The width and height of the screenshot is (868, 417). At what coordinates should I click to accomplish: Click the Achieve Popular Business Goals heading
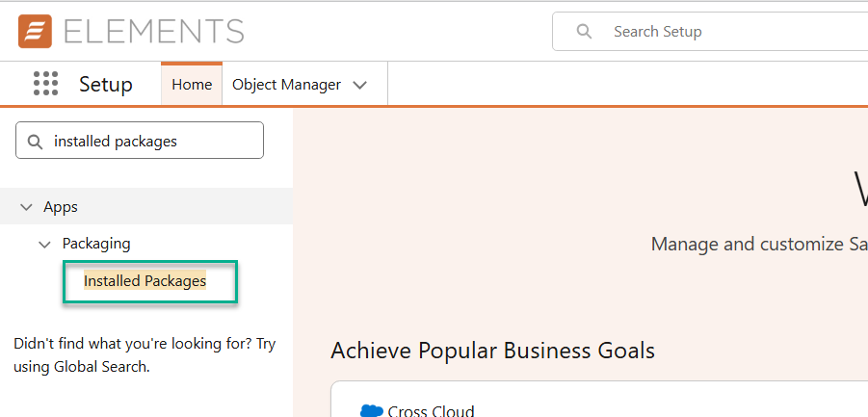click(x=492, y=350)
